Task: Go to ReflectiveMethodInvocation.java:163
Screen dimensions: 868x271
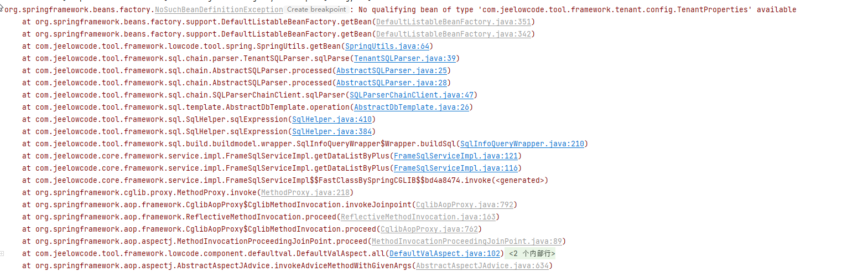Action: pyautogui.click(x=418, y=217)
